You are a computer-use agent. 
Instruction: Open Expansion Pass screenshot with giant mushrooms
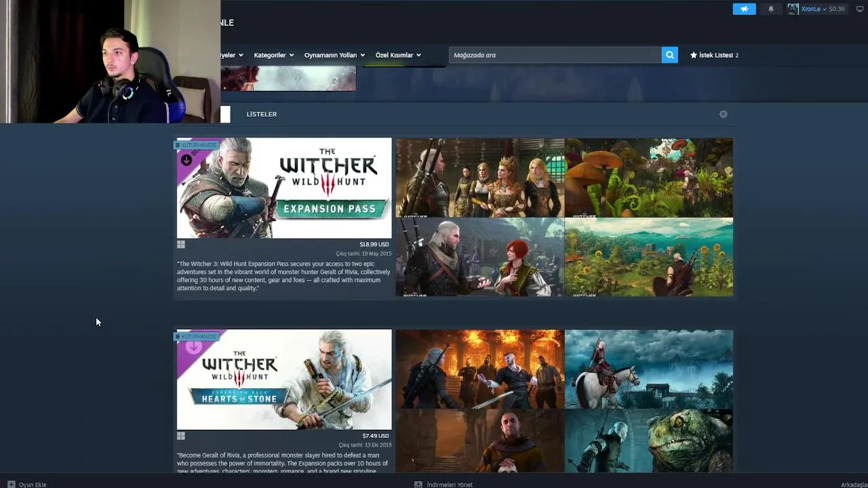(x=649, y=178)
